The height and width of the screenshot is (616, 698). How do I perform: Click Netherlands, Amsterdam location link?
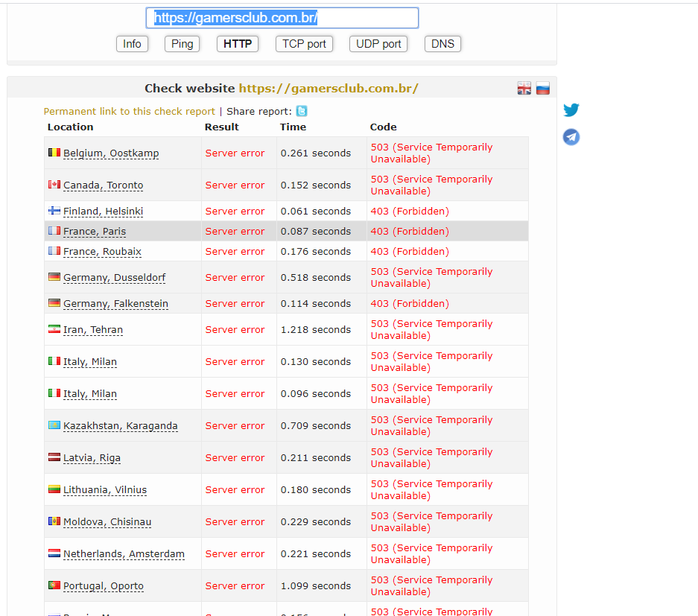(124, 554)
